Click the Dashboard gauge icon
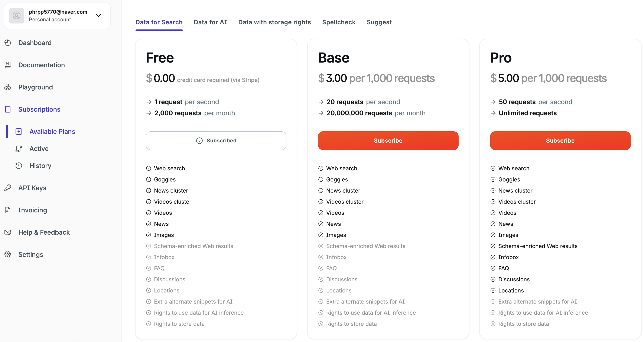 pyautogui.click(x=8, y=43)
